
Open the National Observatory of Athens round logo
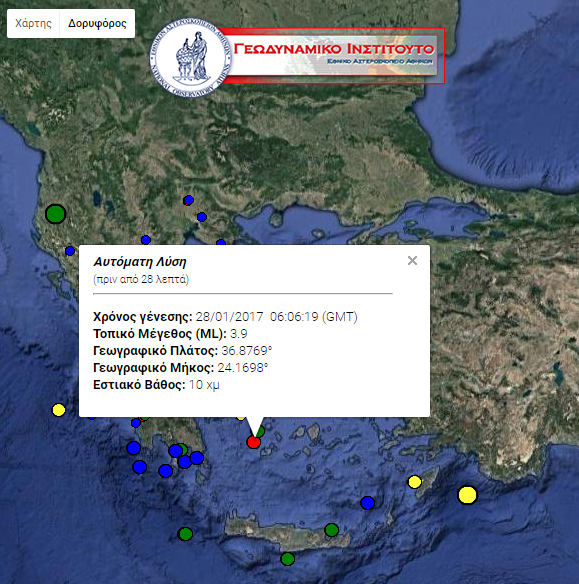point(190,58)
